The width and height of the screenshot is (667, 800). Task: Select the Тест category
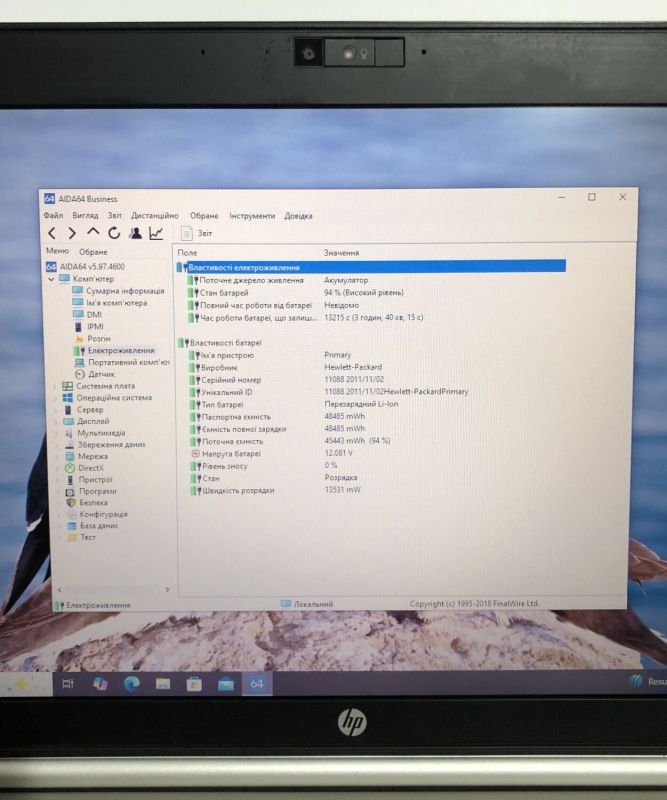click(81, 537)
